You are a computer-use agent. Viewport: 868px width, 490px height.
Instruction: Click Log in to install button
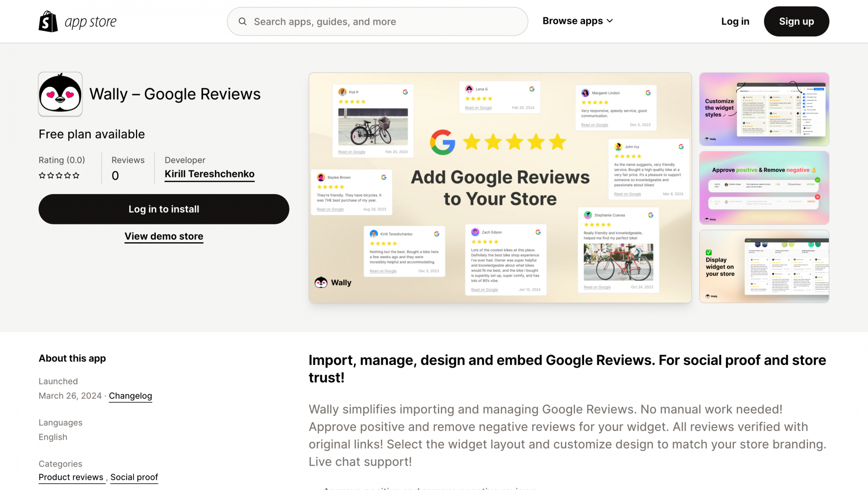(x=164, y=209)
